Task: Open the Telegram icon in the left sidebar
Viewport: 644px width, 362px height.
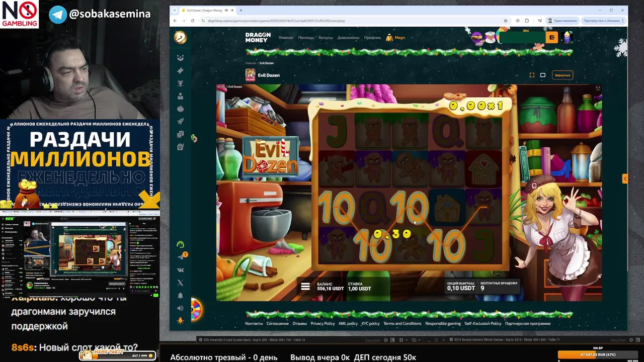Action: (x=181, y=257)
